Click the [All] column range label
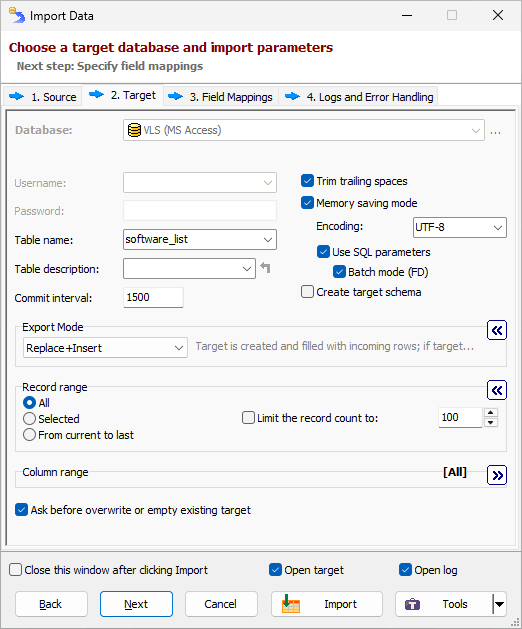 [x=455, y=472]
